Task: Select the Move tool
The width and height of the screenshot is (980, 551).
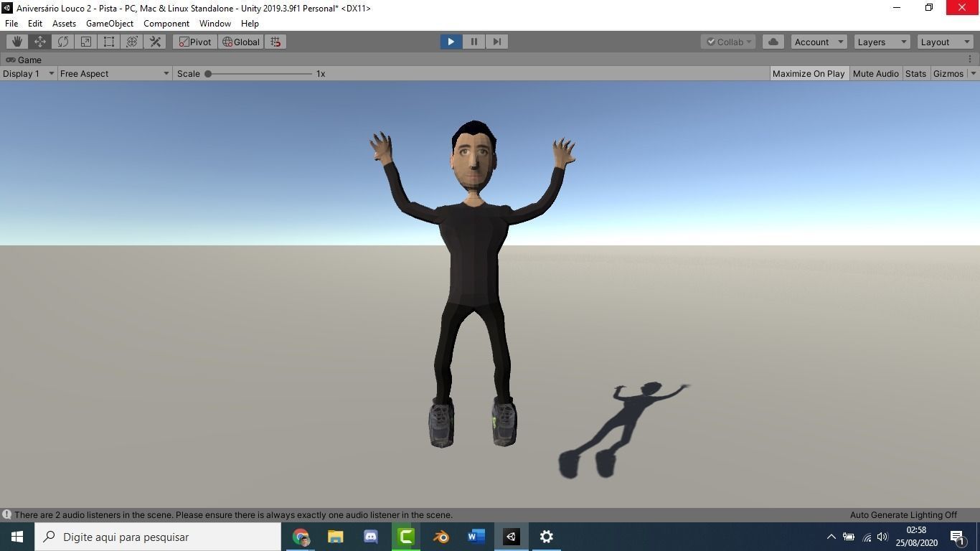Action: [x=40, y=42]
